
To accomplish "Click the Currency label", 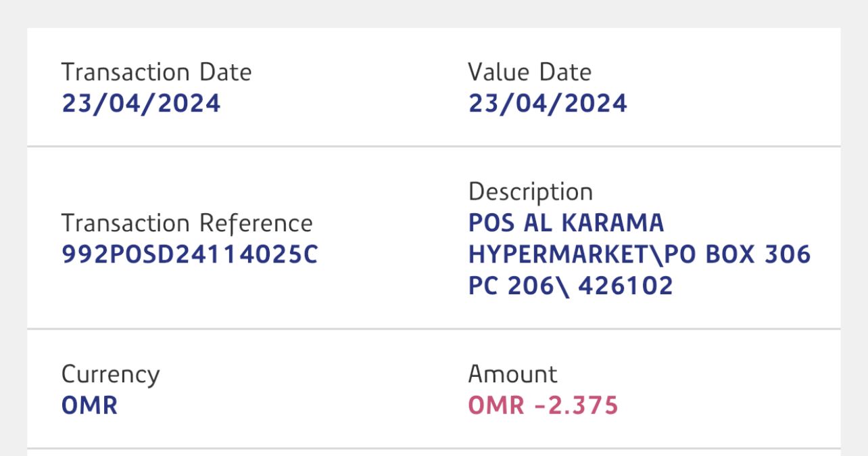I will tap(110, 374).
